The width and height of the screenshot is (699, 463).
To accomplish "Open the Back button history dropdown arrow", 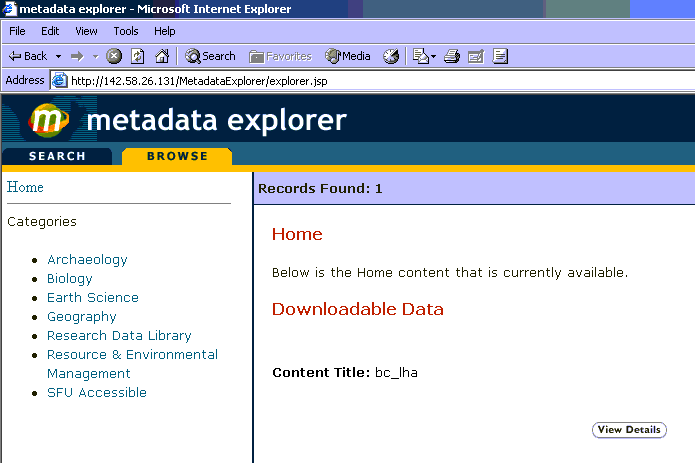I will (59, 56).
